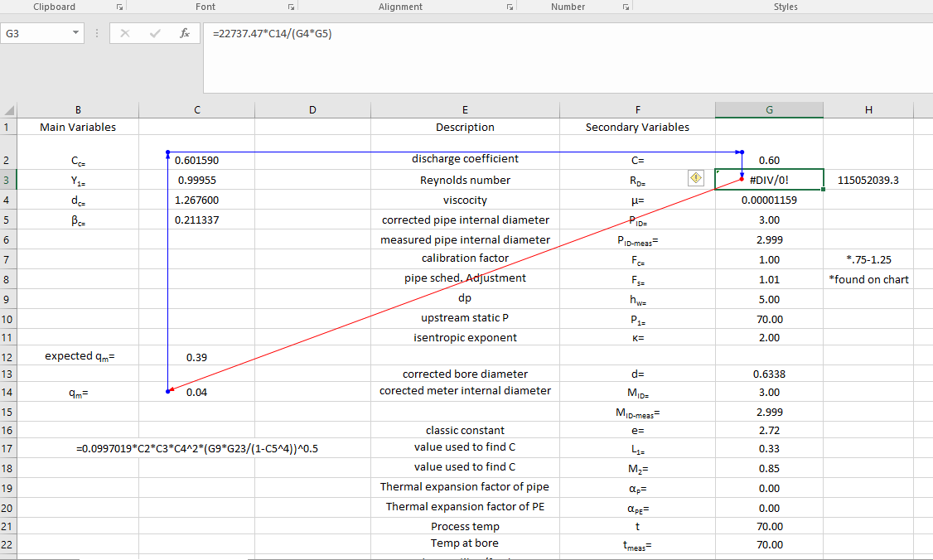The height and width of the screenshot is (560, 933).
Task: Open the Alignment group dialog launcher
Action: click(510, 7)
